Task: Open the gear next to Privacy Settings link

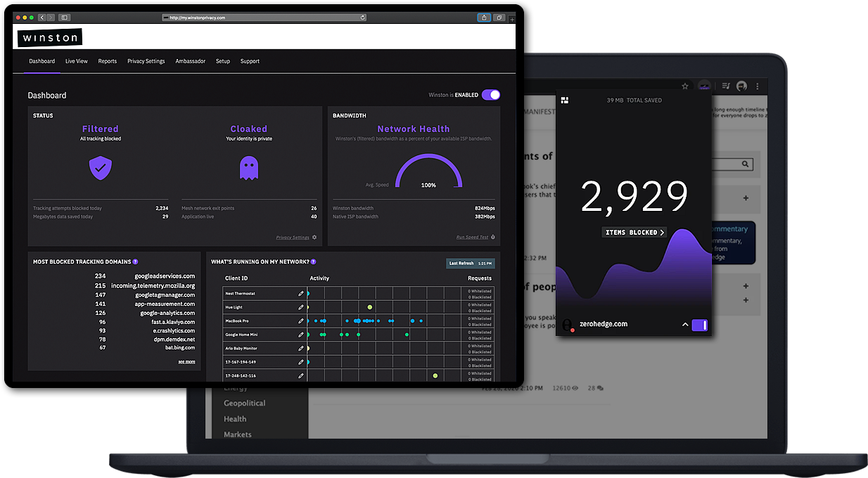Action: click(x=314, y=238)
